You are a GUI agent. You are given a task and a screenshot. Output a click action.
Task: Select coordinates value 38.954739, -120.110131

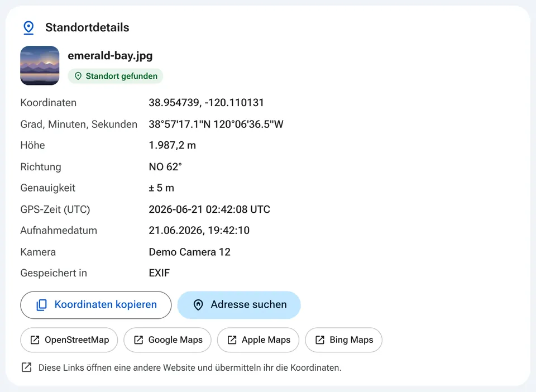tap(206, 103)
